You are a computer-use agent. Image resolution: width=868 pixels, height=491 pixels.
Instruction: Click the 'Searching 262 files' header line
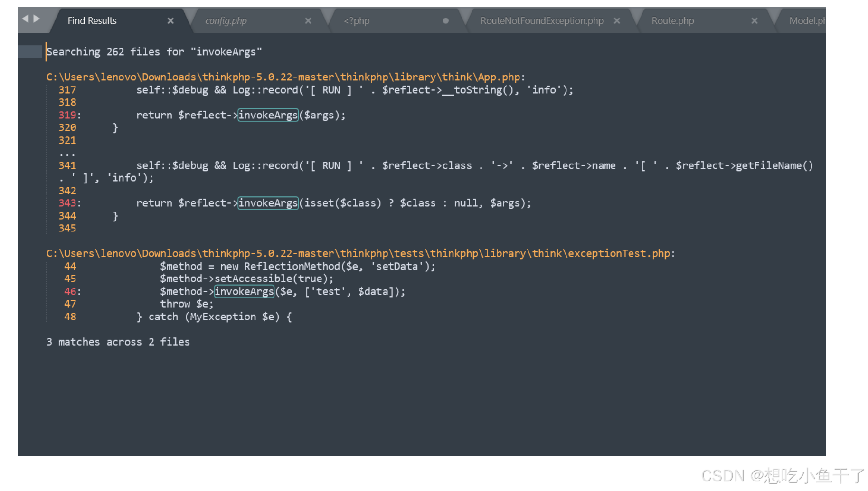click(x=154, y=52)
